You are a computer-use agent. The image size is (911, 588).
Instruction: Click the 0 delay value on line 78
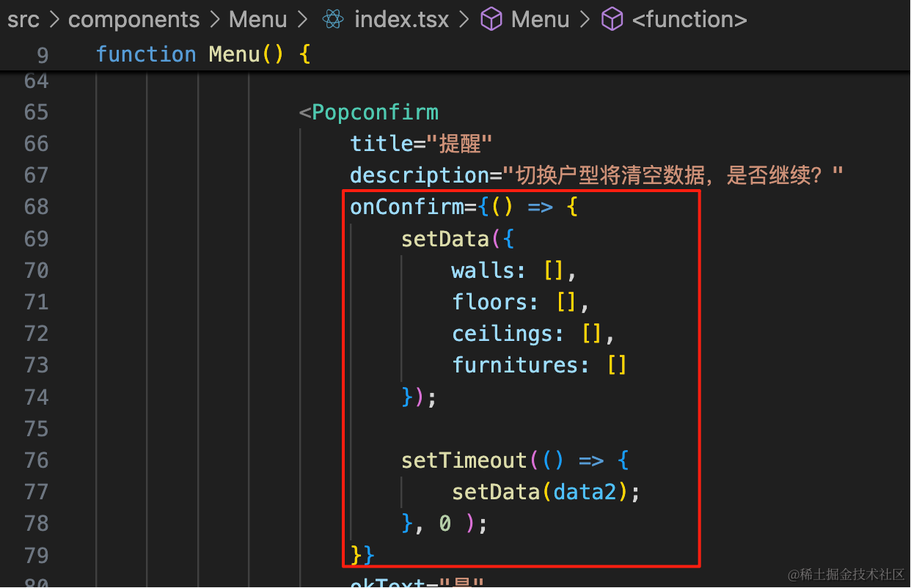(445, 523)
